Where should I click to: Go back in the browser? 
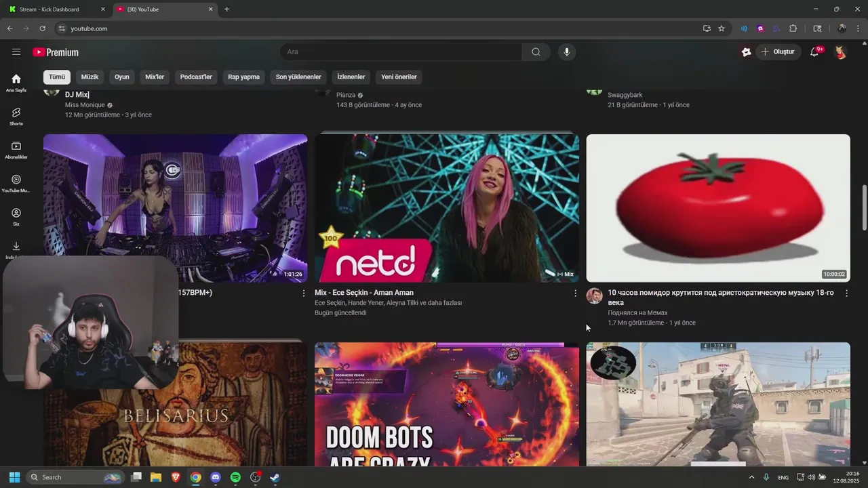click(9, 28)
